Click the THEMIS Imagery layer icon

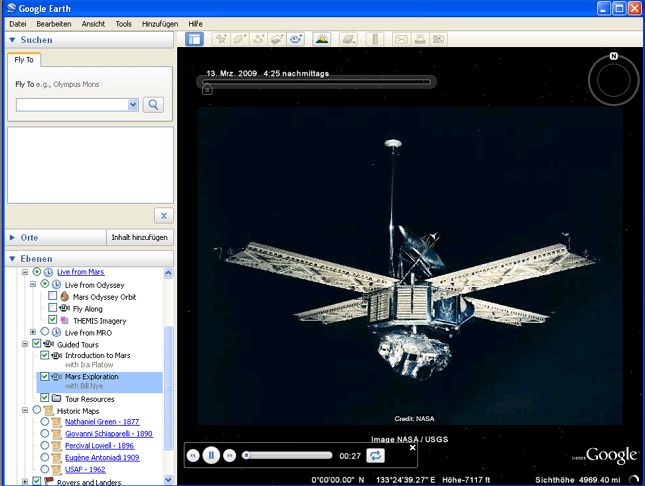pyautogui.click(x=65, y=320)
